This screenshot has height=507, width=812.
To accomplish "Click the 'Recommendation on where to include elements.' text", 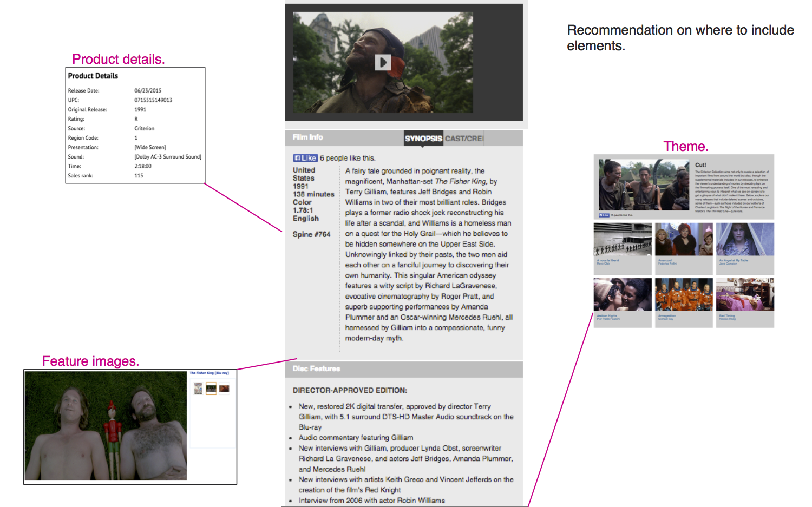I will [680, 38].
